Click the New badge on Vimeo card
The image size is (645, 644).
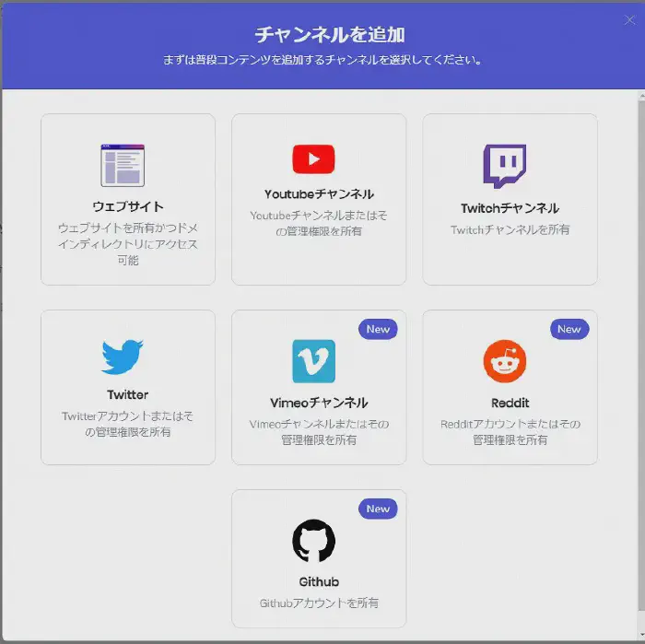click(x=378, y=329)
